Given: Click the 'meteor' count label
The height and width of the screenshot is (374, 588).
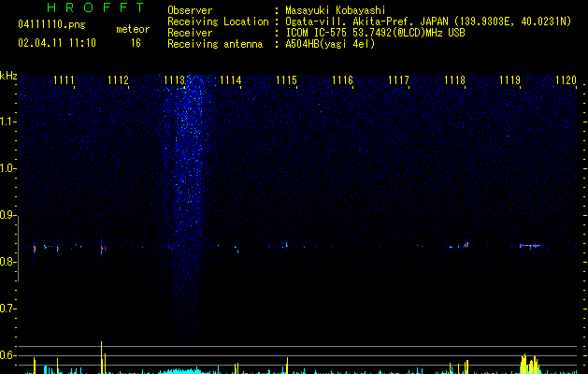Looking at the screenshot, I should coord(133,29).
